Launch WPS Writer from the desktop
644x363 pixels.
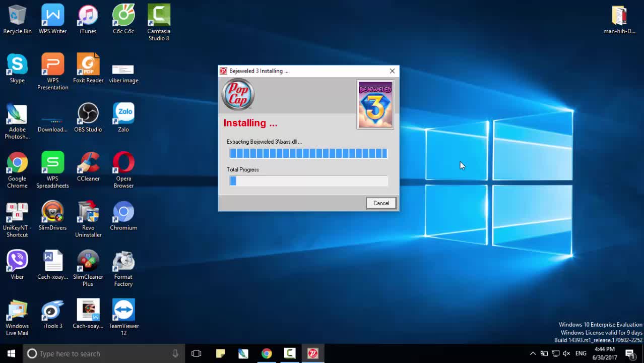click(52, 20)
